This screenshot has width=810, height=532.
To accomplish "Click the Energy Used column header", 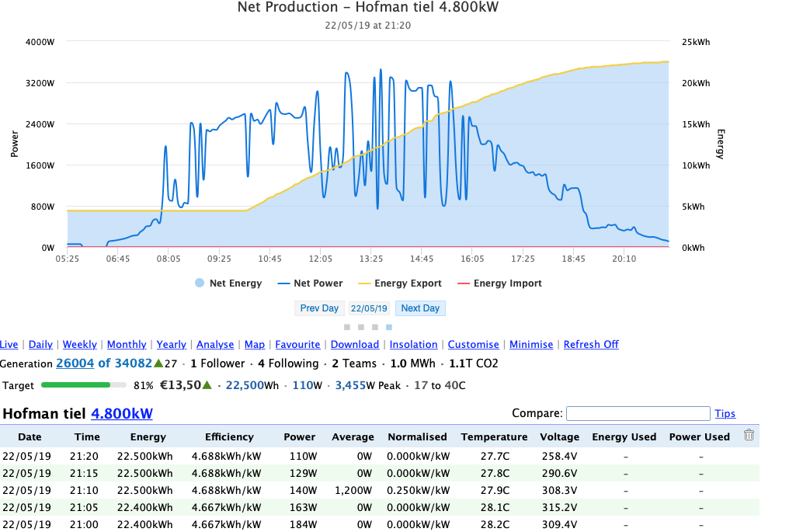I will tap(624, 437).
